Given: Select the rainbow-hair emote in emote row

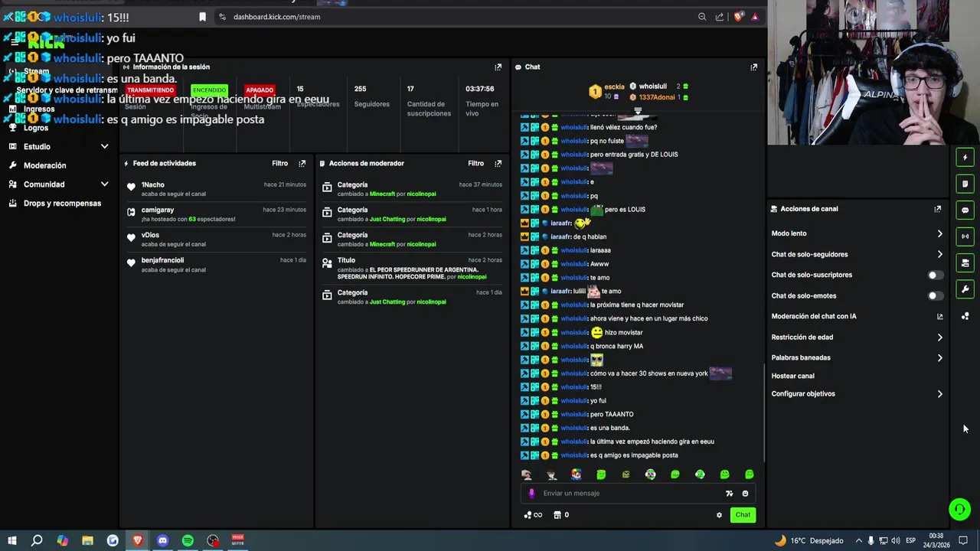Looking at the screenshot, I should [x=576, y=474].
